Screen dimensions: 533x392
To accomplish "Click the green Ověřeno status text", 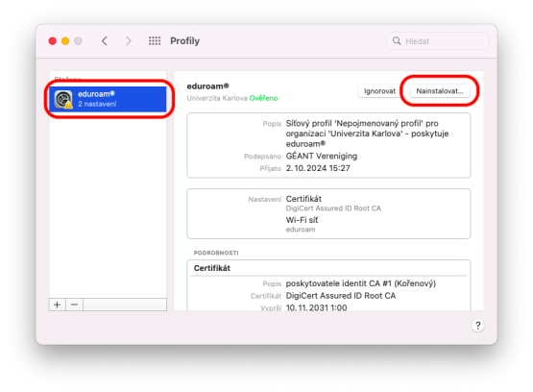I will [x=263, y=98].
